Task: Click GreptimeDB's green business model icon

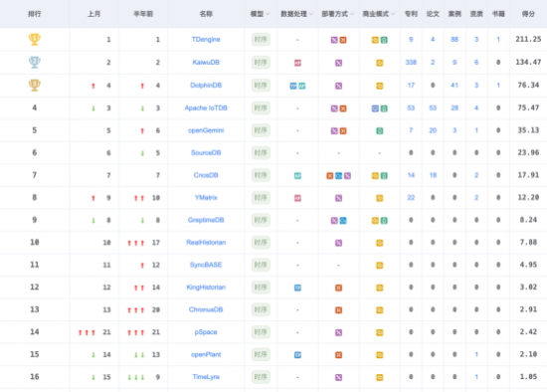Action: coord(384,221)
